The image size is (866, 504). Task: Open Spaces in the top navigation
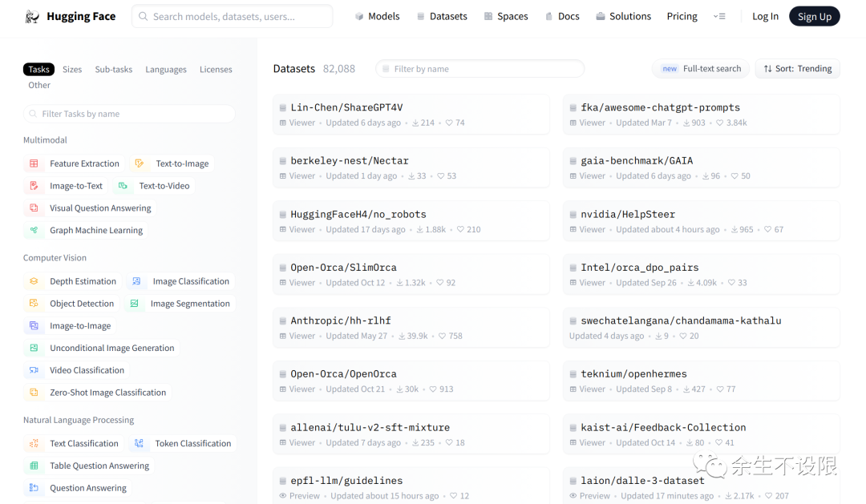tap(506, 17)
